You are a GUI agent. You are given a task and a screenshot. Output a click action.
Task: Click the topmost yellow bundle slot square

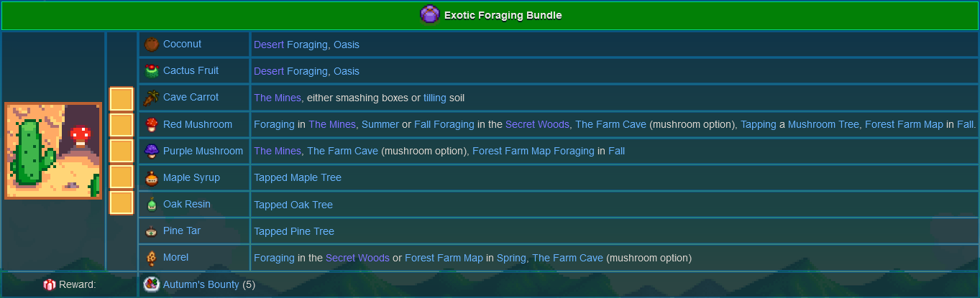[x=122, y=98]
